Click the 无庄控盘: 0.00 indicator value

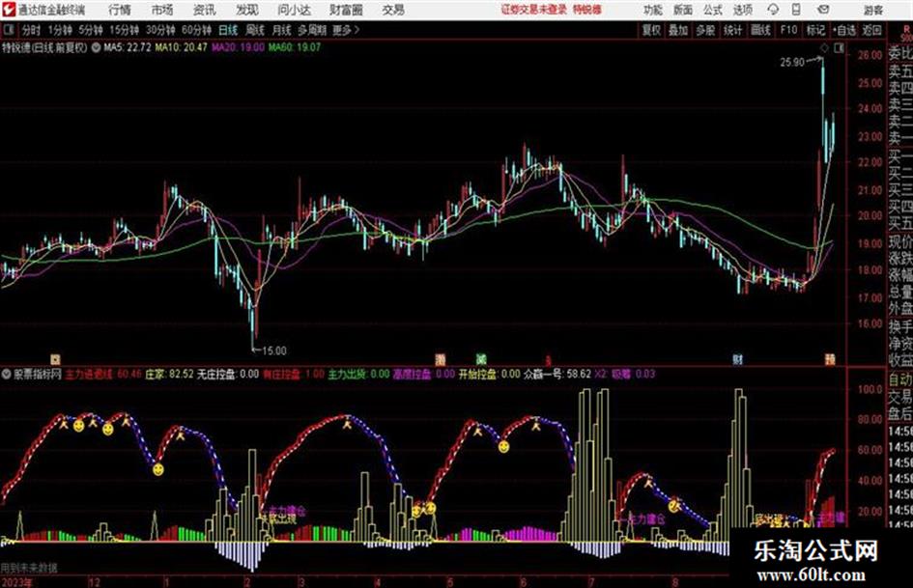228,374
